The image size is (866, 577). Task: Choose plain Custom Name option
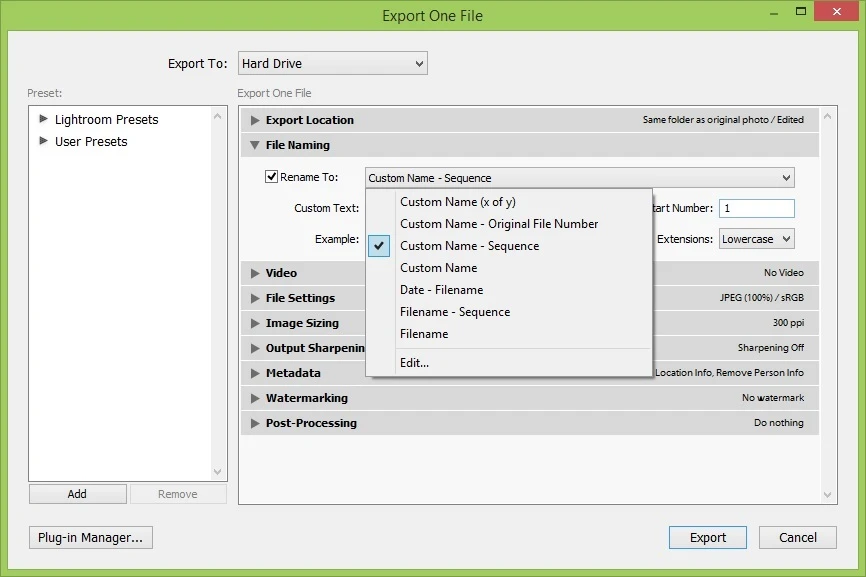click(x=439, y=268)
